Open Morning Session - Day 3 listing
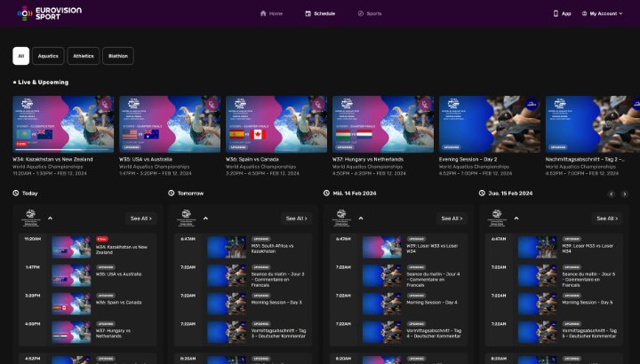The width and height of the screenshot is (640, 364). coord(244,304)
